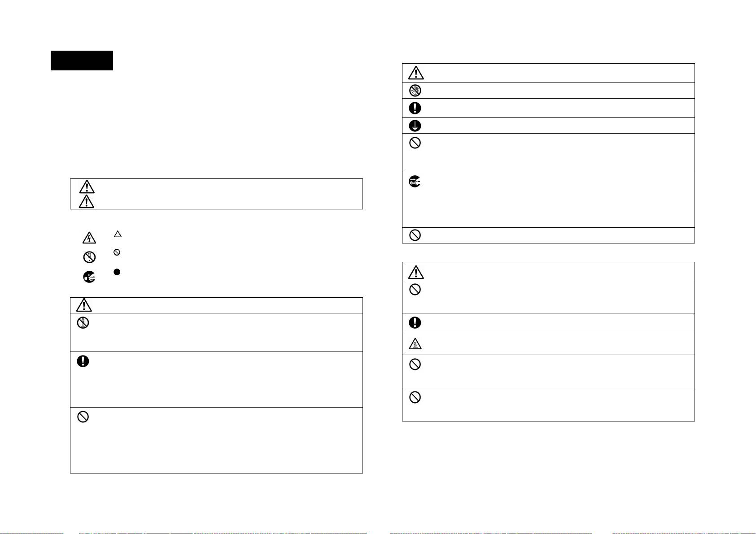Click the lightning bolt electric shock triangle
Screen dimensions: 756x534
[88, 238]
